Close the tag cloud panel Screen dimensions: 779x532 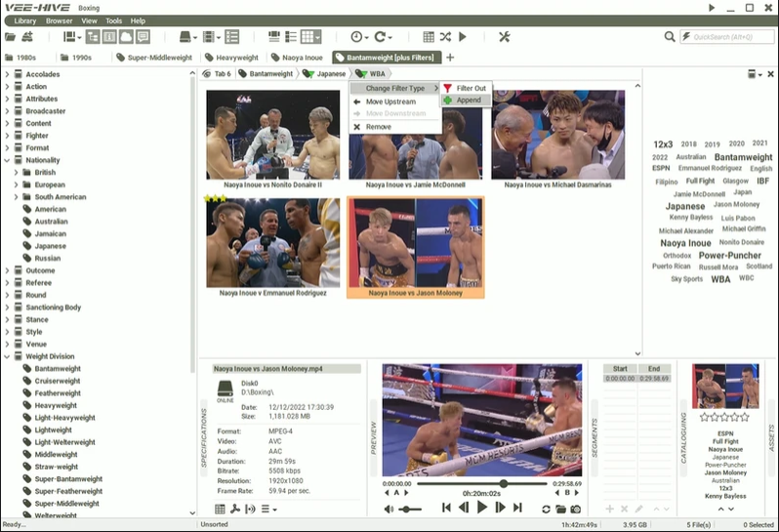(x=770, y=74)
